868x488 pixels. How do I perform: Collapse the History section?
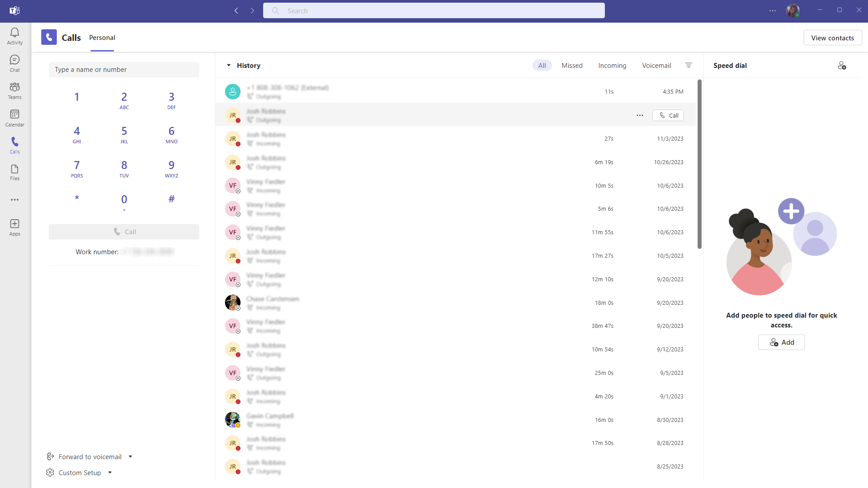[x=229, y=65]
